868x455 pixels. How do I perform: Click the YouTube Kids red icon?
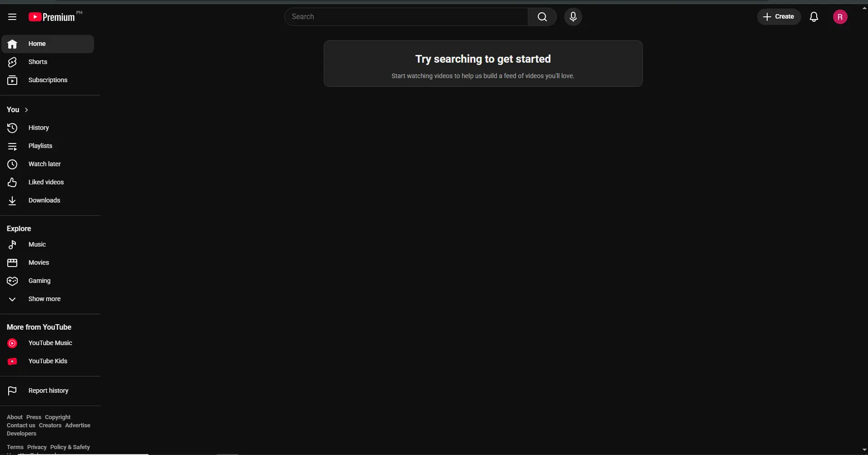tap(12, 361)
